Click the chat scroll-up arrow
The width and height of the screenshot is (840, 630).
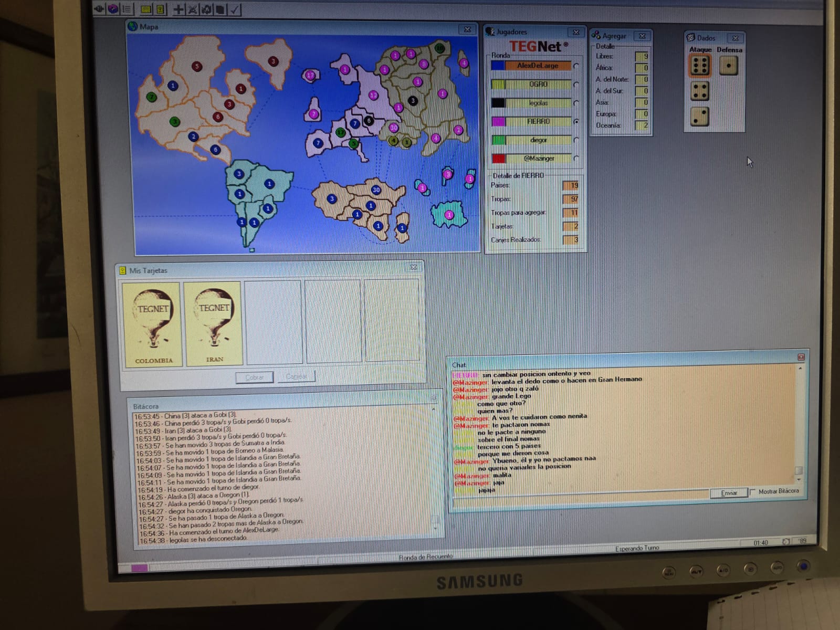click(800, 369)
